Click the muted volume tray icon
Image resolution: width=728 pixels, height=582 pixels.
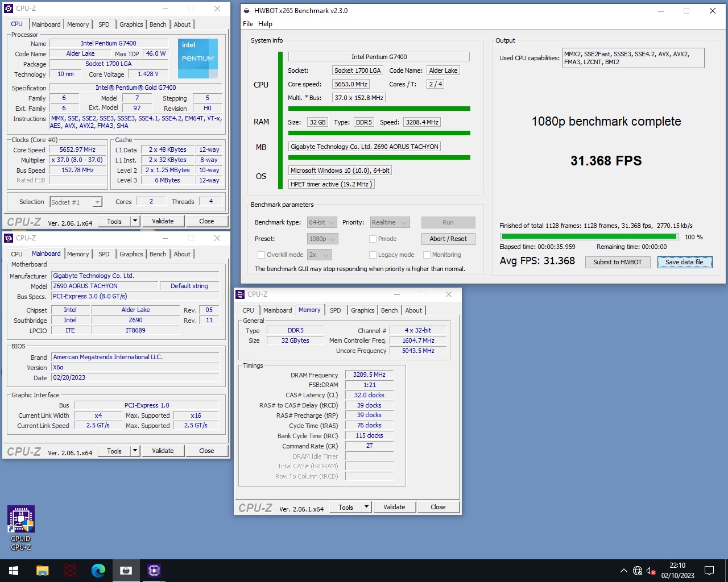pos(651,571)
